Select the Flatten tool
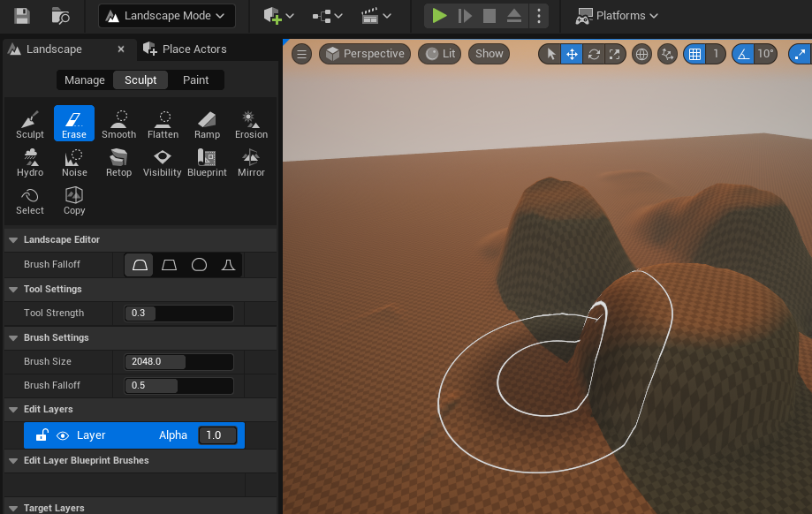This screenshot has height=514, width=812. point(163,125)
